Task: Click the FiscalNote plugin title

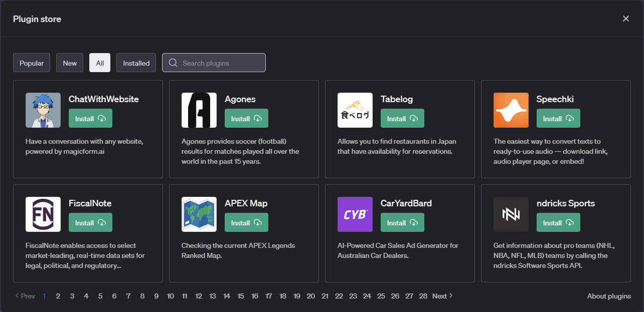Action: [x=90, y=203]
